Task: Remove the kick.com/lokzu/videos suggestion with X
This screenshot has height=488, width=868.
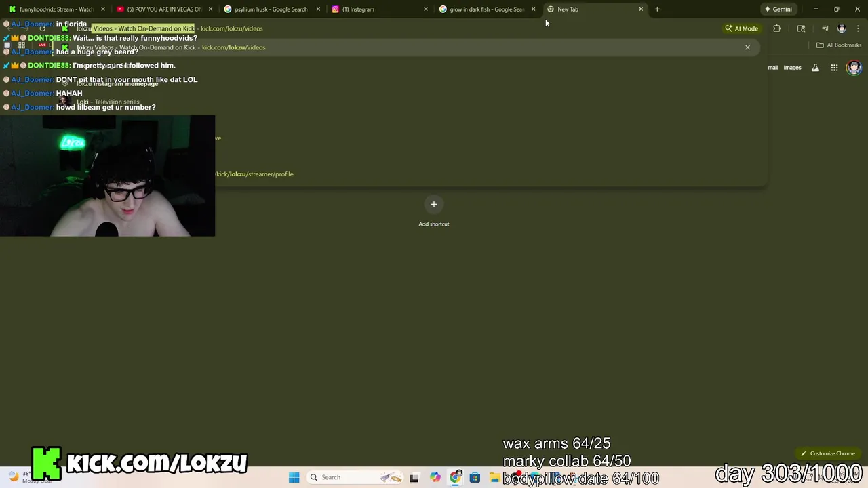Action: coord(747,47)
